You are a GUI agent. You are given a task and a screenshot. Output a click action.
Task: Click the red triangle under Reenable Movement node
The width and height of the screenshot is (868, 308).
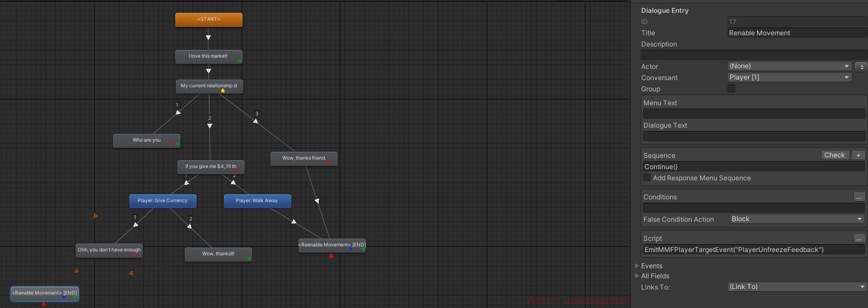click(332, 256)
